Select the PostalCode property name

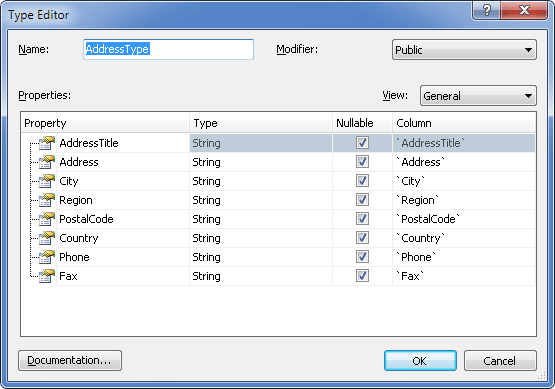(x=86, y=219)
